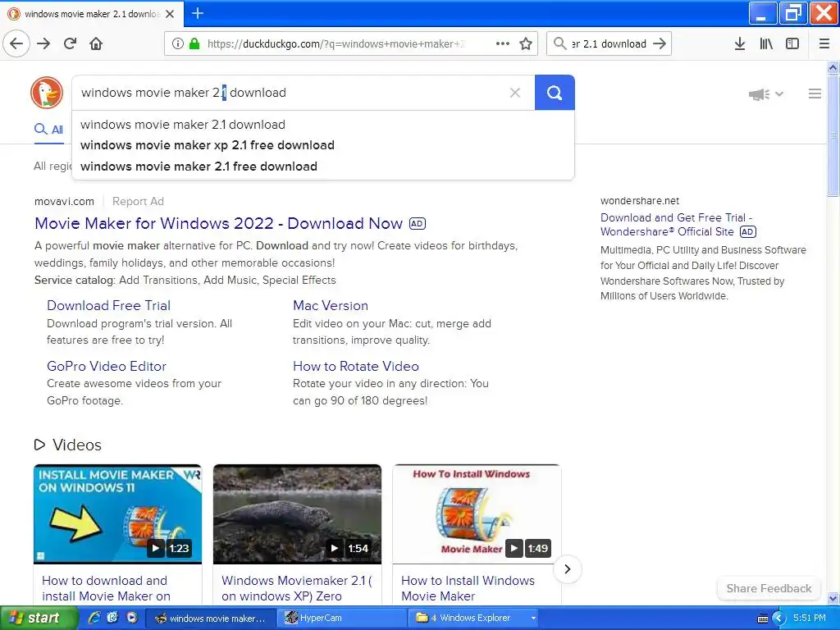
Task: Open the browser home page
Action: coord(96,43)
